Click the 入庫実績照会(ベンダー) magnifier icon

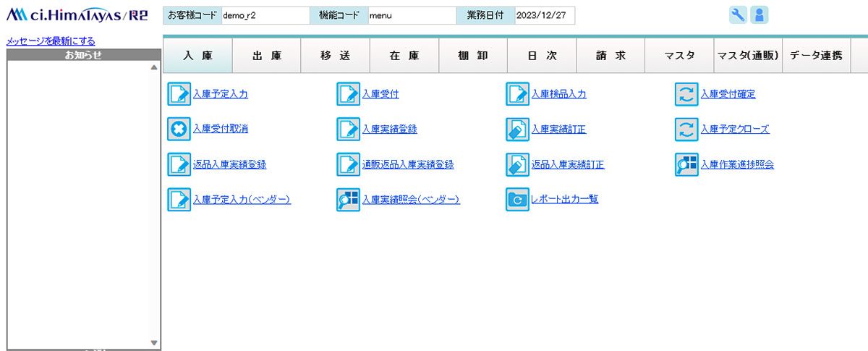coord(348,199)
